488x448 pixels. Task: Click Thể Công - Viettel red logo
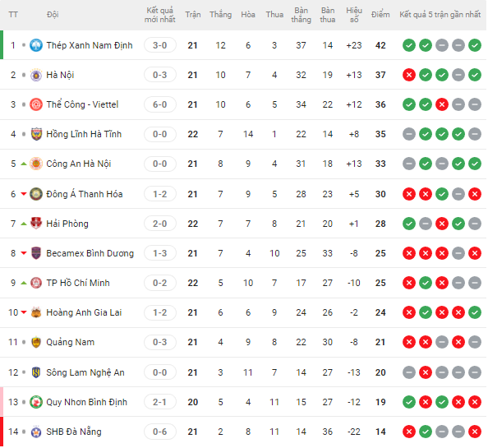pyautogui.click(x=36, y=104)
